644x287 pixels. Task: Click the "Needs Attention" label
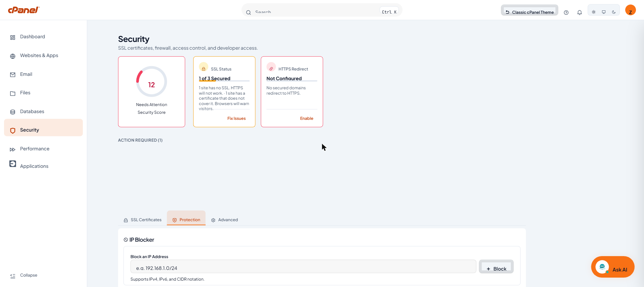tap(152, 105)
